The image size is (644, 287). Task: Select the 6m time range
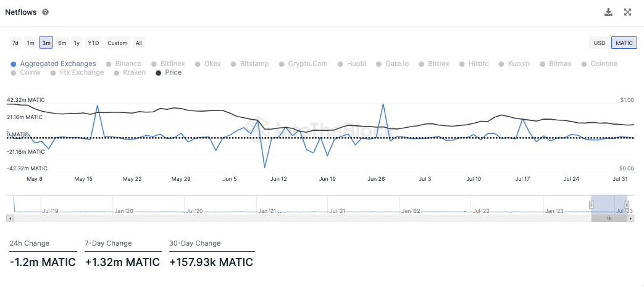tap(62, 43)
